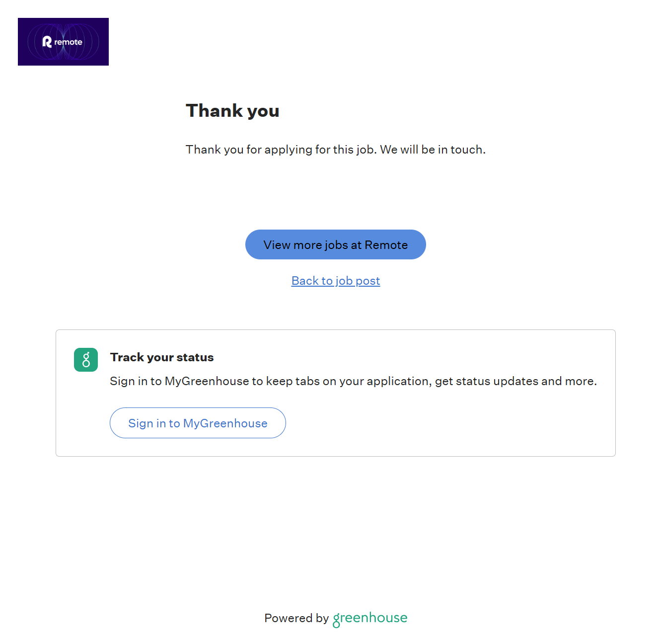Click the "Powered by" footer text
The width and height of the screenshot is (660, 644).
point(296,618)
